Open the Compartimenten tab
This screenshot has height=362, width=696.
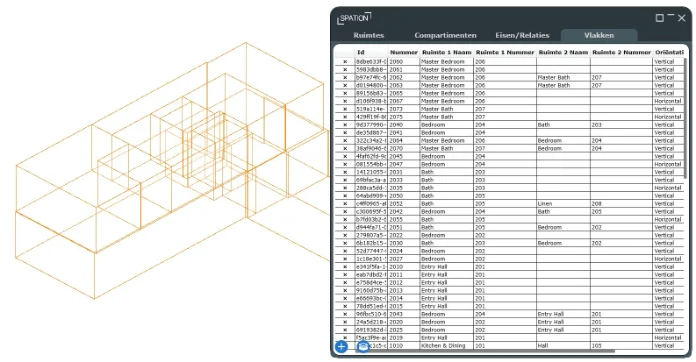tap(445, 35)
